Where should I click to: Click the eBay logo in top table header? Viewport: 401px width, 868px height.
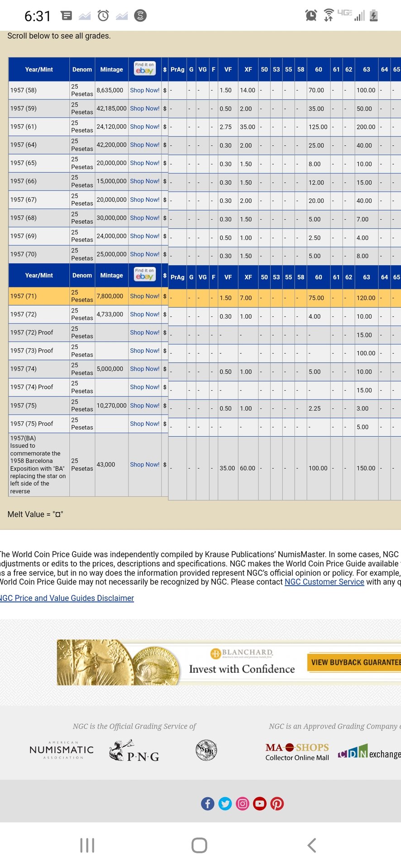[x=144, y=69]
